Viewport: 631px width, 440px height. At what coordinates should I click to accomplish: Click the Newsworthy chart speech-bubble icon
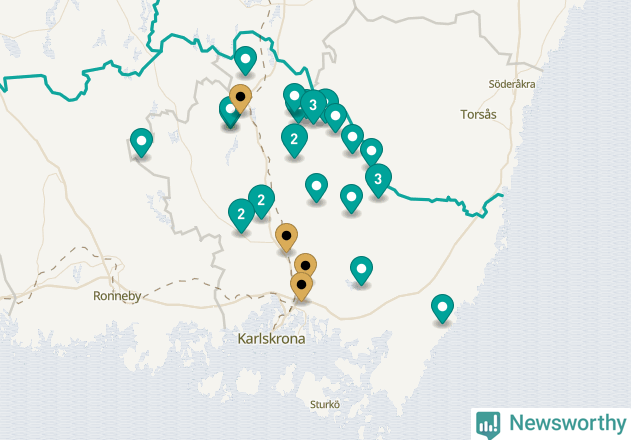pyautogui.click(x=488, y=425)
